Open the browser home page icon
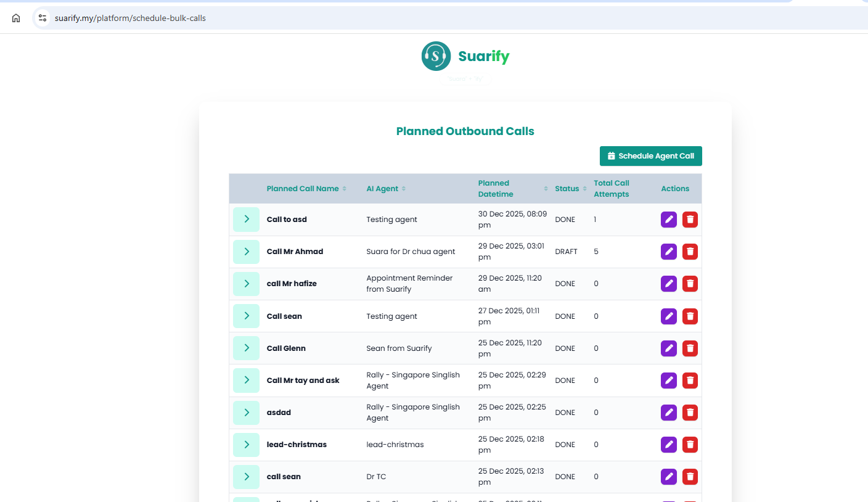 [x=16, y=18]
